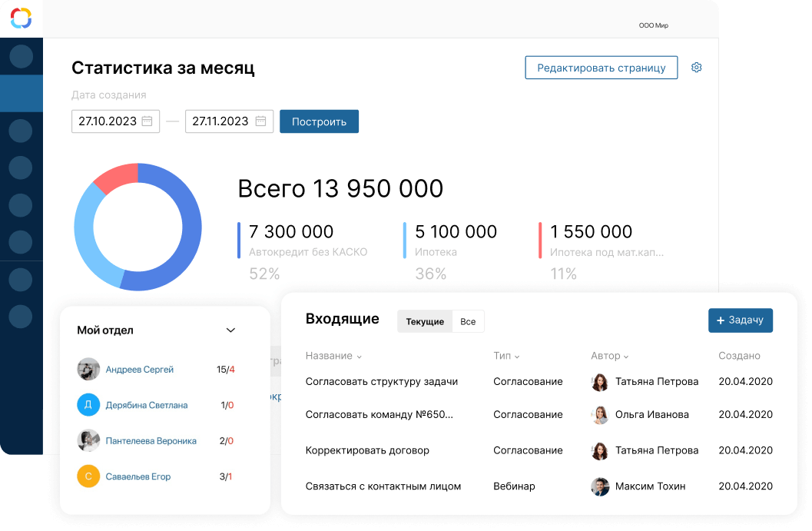Open the Автор column filter dropdown
Viewport: 812px width, 531px height.
pos(610,356)
